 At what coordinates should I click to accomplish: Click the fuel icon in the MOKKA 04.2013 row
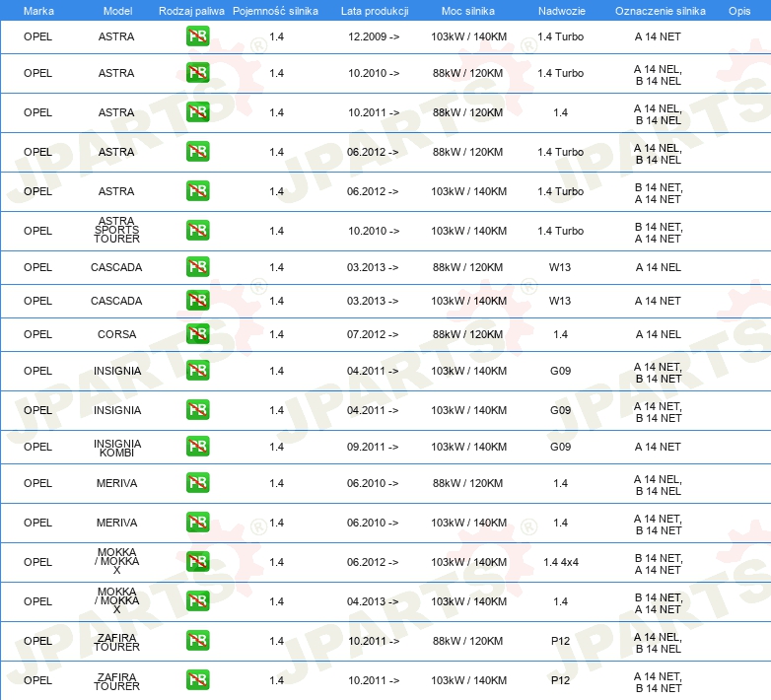point(197,600)
